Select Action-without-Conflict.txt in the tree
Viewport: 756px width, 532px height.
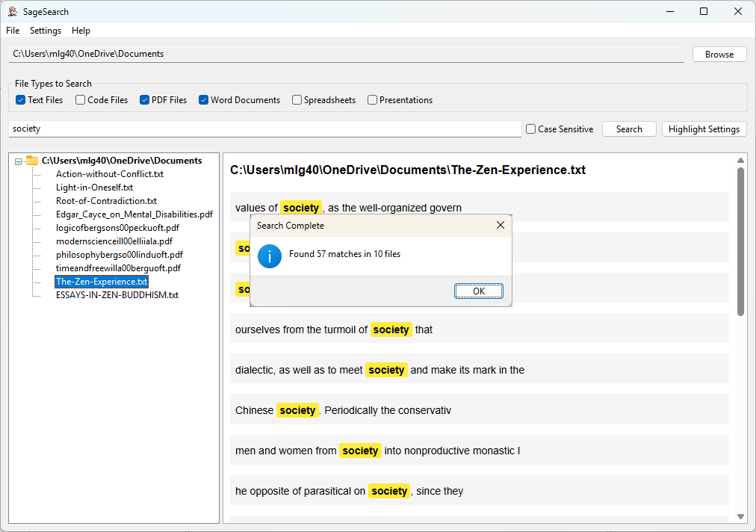click(110, 173)
